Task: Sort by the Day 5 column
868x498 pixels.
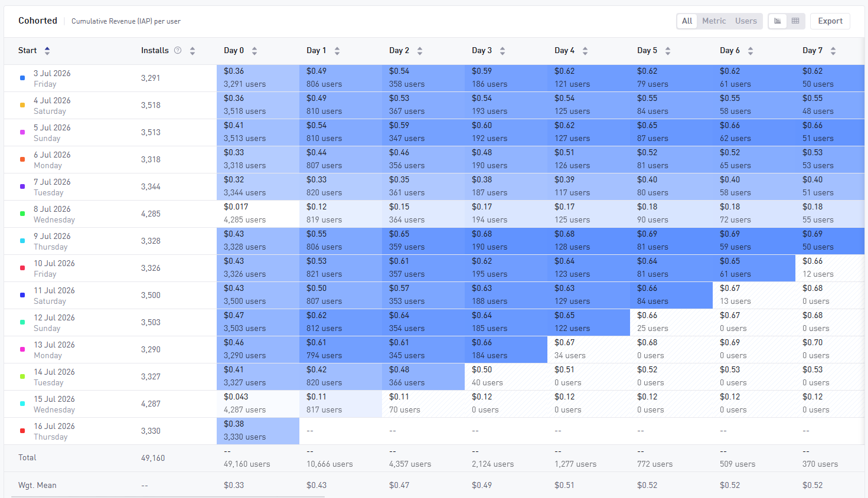Action: click(x=668, y=51)
